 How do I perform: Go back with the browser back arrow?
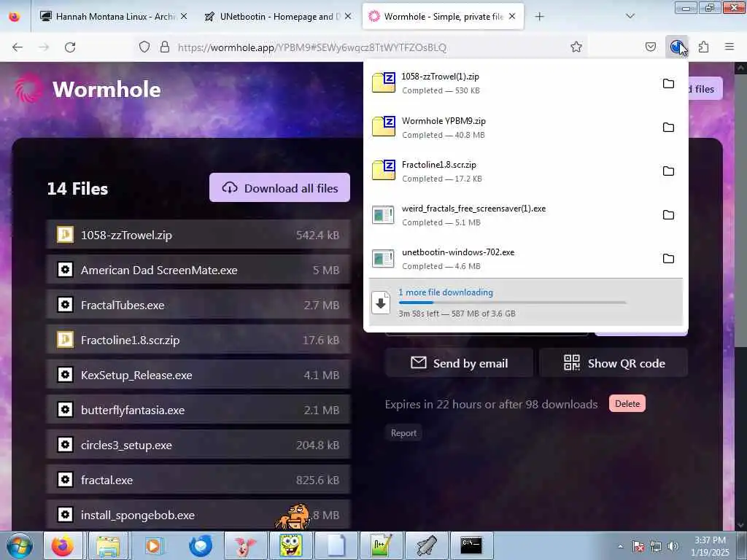(18, 47)
